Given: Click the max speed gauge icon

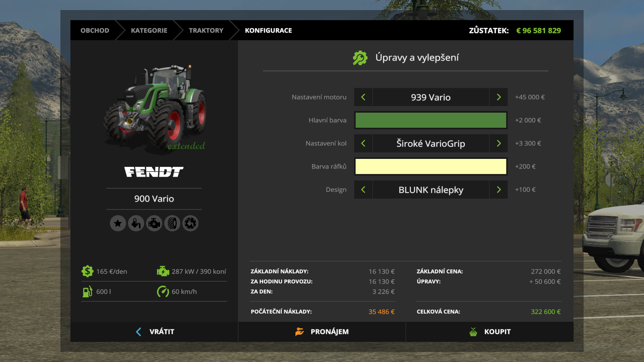Looking at the screenshot, I should tap(163, 292).
